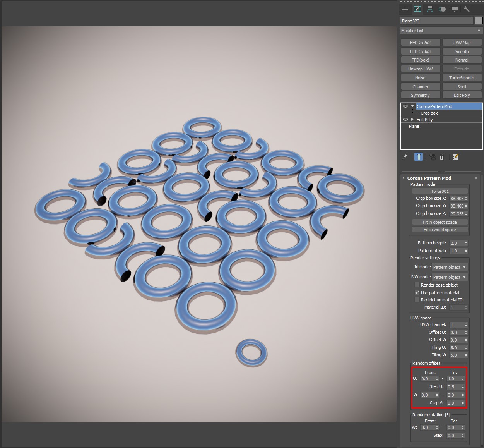
Task: Open Configure Modifier Sets icon
Action: click(x=455, y=157)
